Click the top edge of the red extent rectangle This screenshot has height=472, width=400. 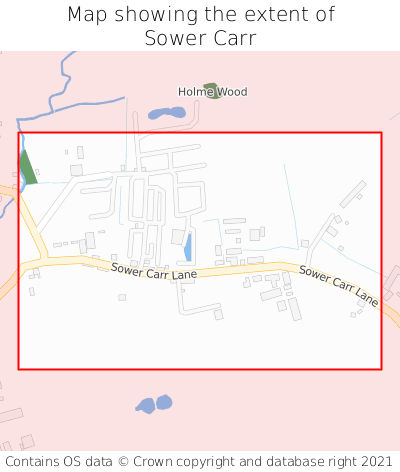[200, 133]
